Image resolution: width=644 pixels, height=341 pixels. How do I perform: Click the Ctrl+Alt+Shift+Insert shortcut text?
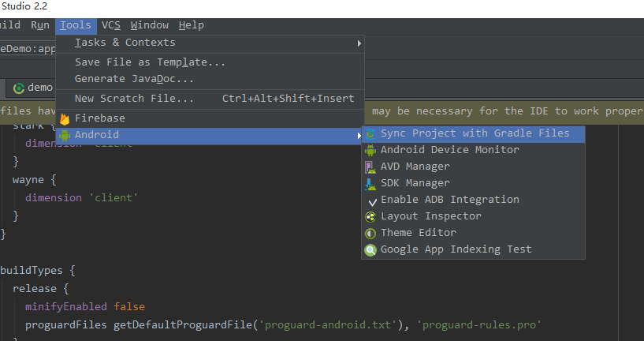[x=288, y=99]
